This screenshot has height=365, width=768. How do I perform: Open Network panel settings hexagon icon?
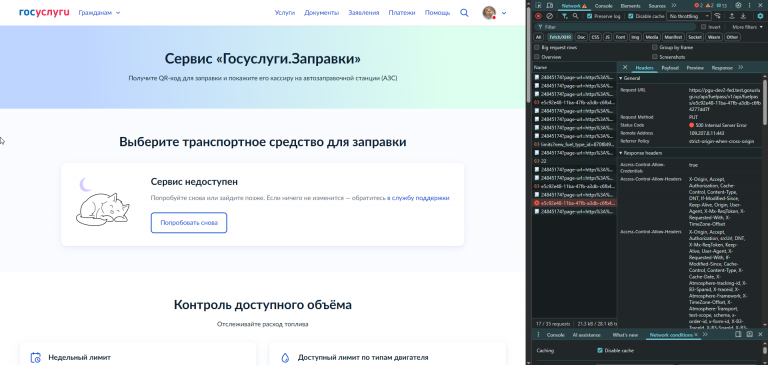(760, 16)
